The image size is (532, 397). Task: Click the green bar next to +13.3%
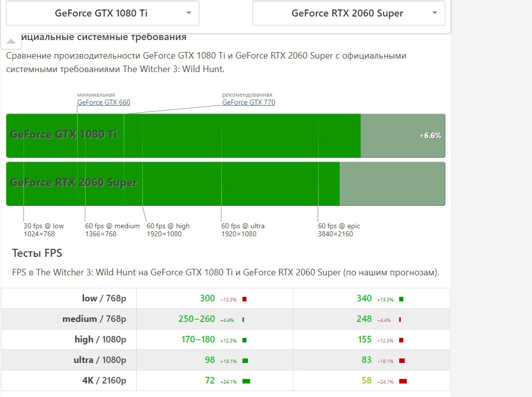[401, 299]
